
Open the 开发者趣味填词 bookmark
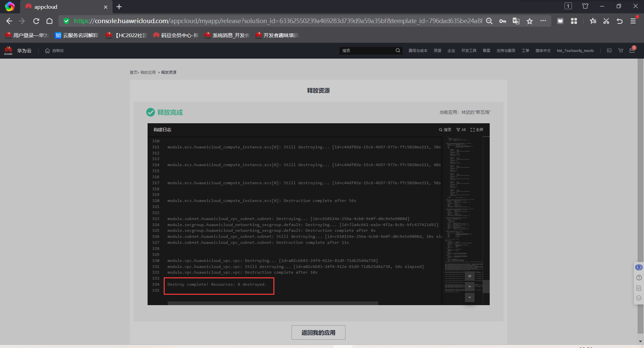click(x=277, y=35)
